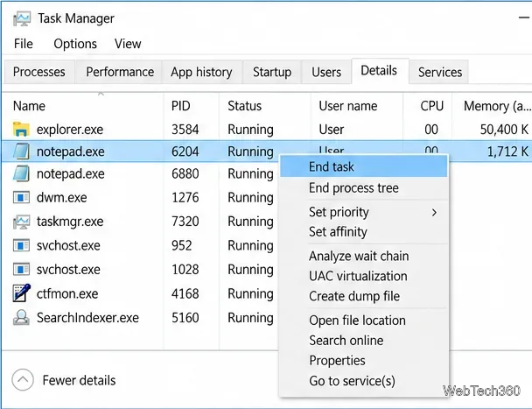This screenshot has width=532, height=409.
Task: Select the taskmgr.exe process name
Action: (70, 222)
